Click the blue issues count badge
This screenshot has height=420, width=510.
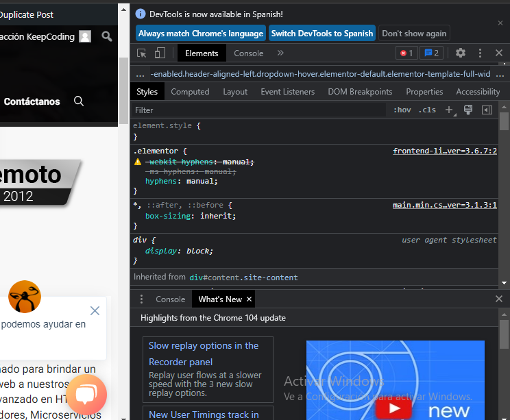click(x=432, y=53)
